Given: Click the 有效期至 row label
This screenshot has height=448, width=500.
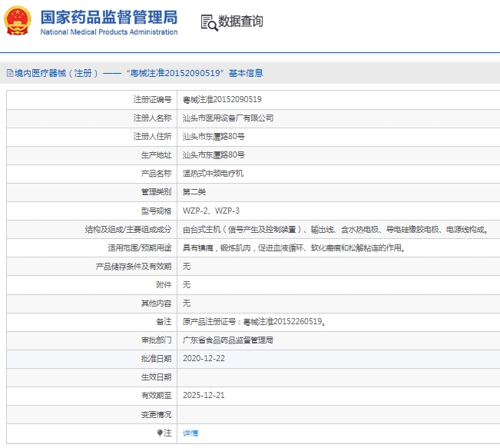Looking at the screenshot, I should coord(156,396).
